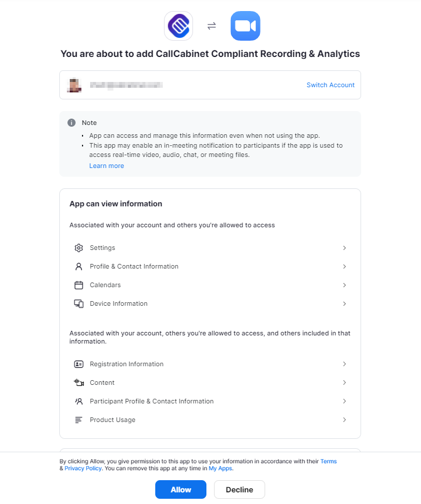Screen dimensions: 421x504
Task: Expand the Calendars permission chevron
Action: click(x=344, y=285)
